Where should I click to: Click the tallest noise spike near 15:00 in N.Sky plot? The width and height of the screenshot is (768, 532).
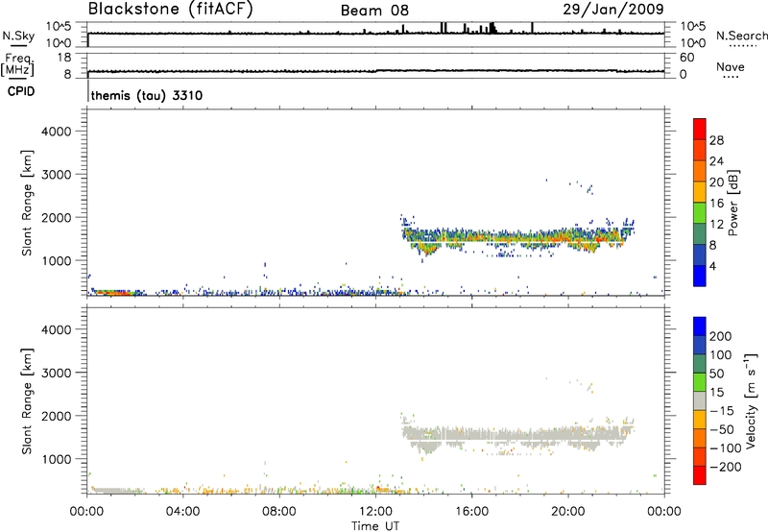pyautogui.click(x=444, y=28)
